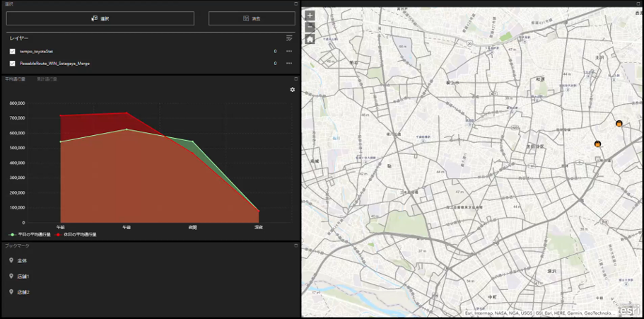644x319 pixels.
Task: Maximize the 選択 selection panel
Action: click(296, 4)
